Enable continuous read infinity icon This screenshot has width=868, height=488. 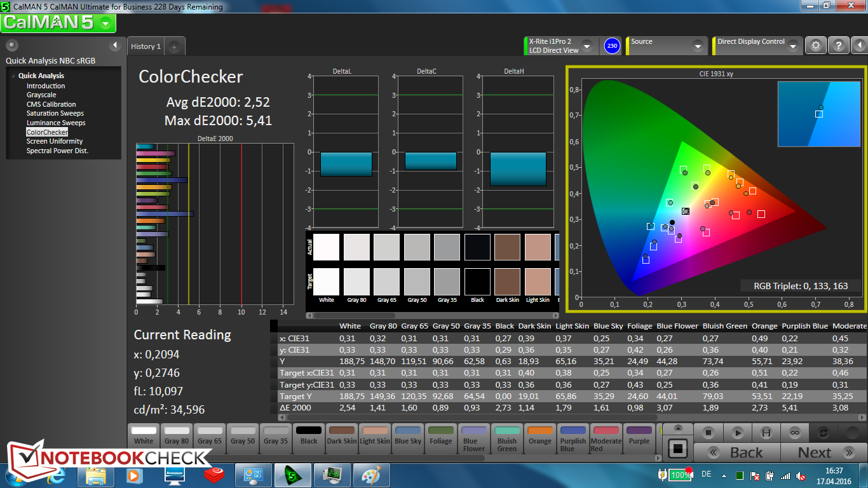794,432
